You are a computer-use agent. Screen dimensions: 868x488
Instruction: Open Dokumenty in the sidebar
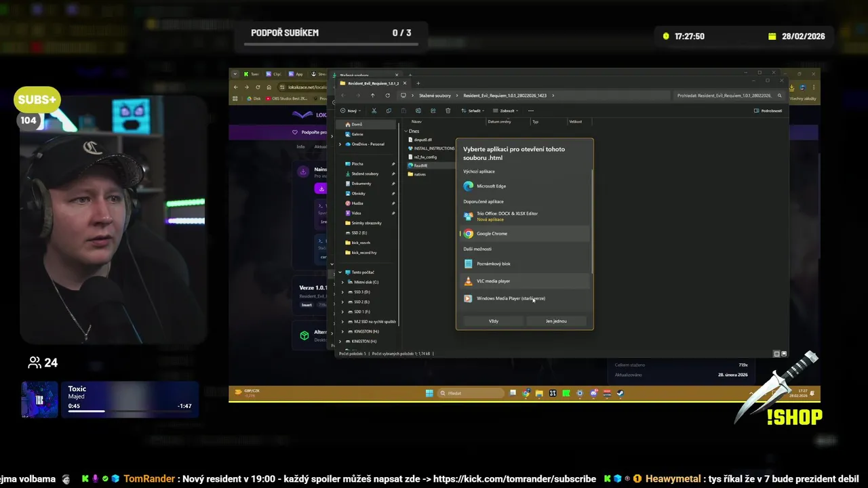[x=361, y=184]
